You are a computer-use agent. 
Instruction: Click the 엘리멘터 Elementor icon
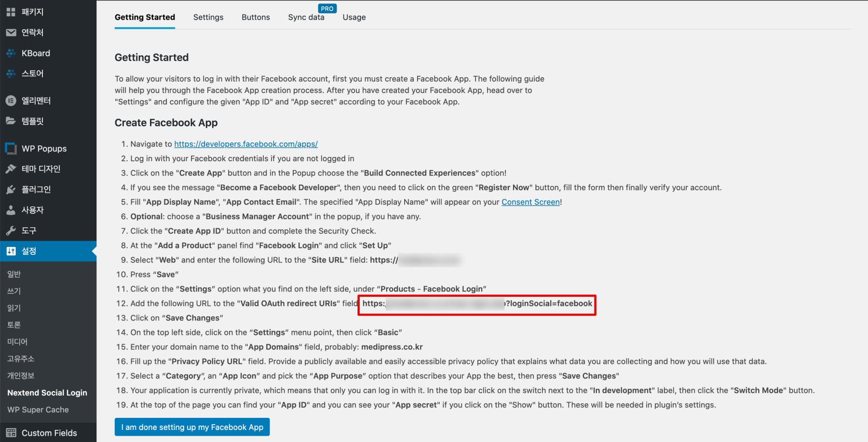[11, 100]
